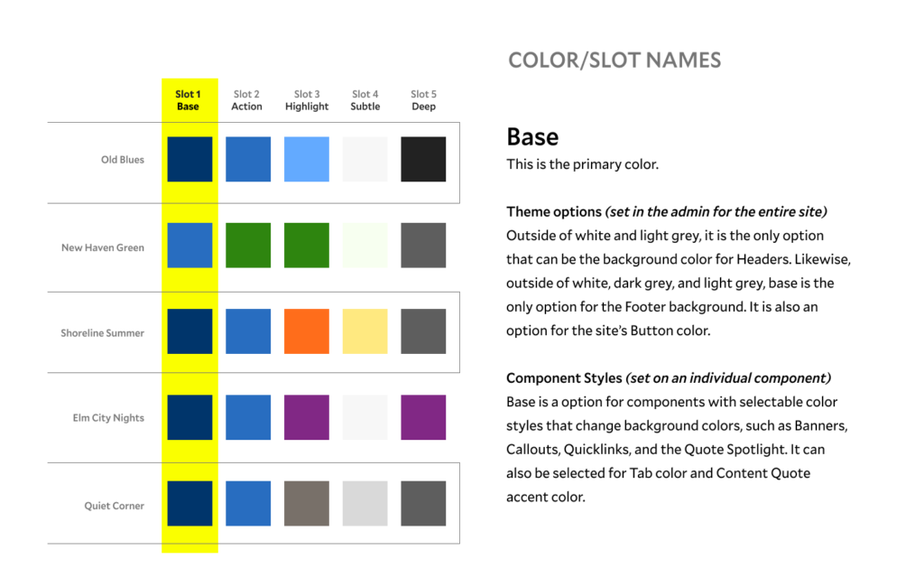Click the Shoreline Summer row label

(103, 333)
